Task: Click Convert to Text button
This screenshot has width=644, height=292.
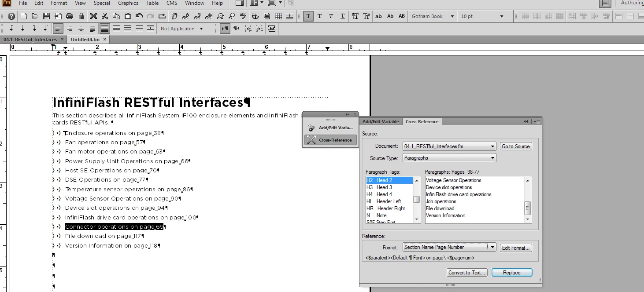Action: point(467,273)
